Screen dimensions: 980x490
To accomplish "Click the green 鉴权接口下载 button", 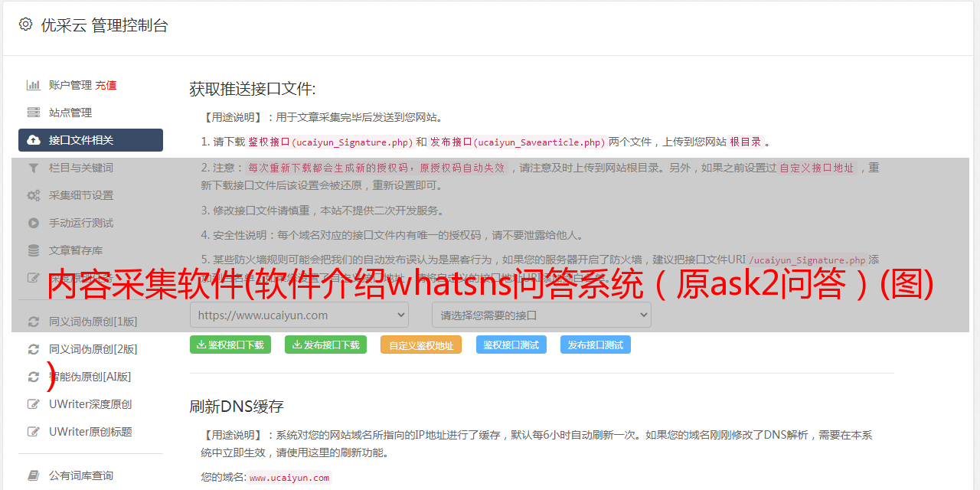I will click(230, 345).
